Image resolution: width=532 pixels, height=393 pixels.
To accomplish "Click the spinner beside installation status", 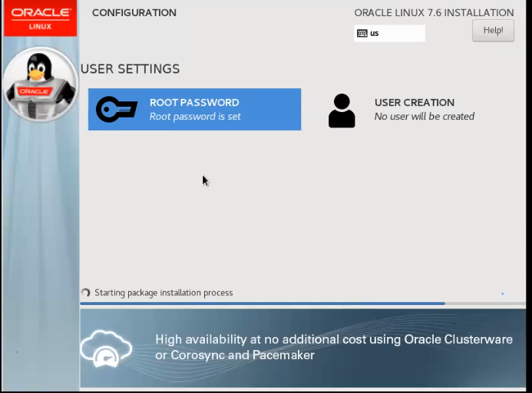I will pos(85,292).
